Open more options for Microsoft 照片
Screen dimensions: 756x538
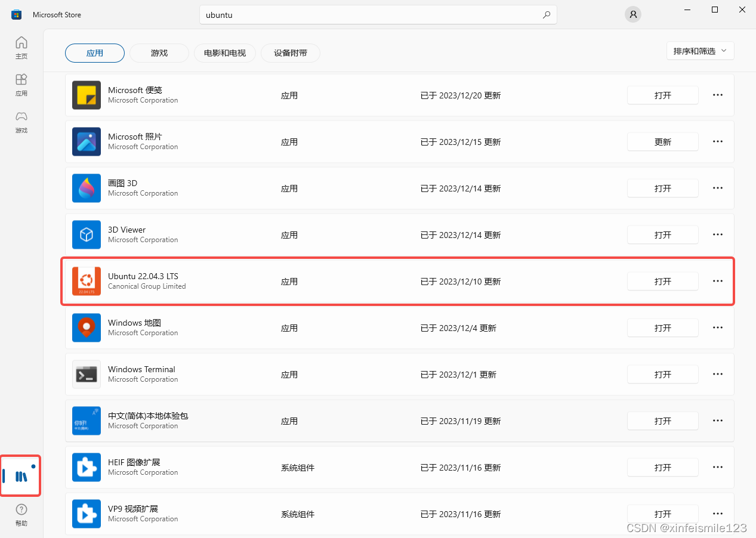pyautogui.click(x=718, y=141)
